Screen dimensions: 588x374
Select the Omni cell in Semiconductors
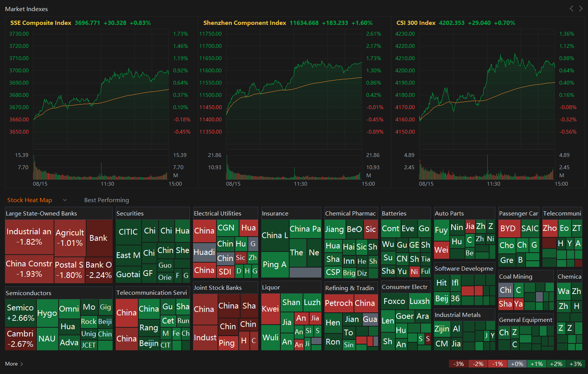(69, 309)
